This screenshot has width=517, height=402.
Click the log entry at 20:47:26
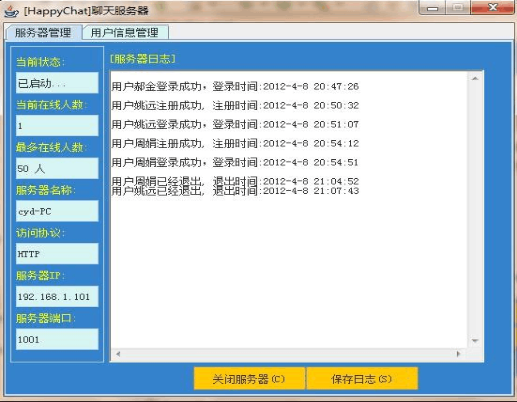point(235,87)
